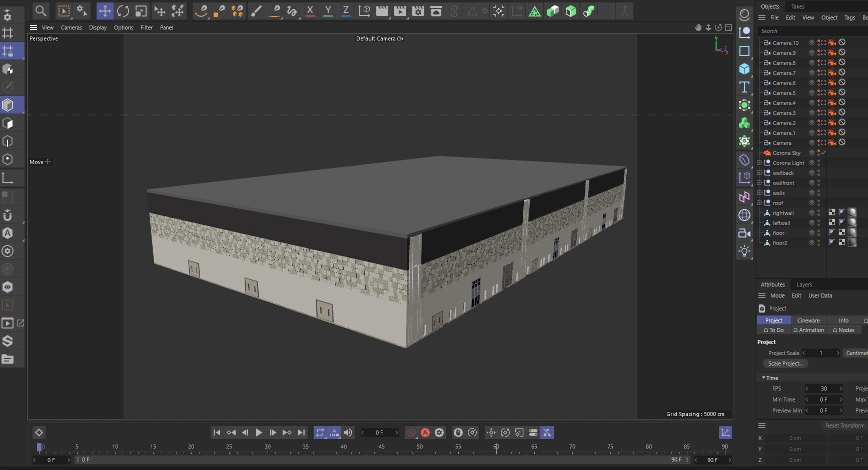
Task: Toggle layer icon of Camera.5 row
Action: coord(812,93)
